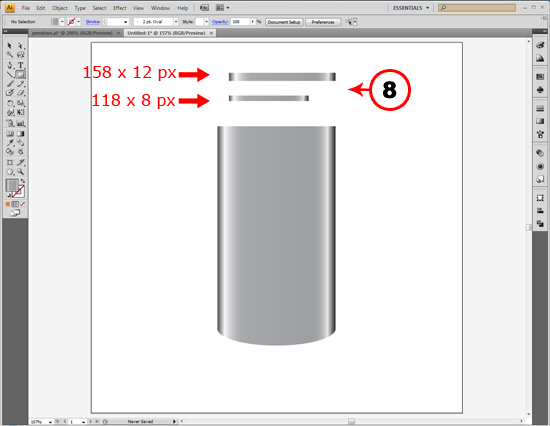Select the Type tool
The height and width of the screenshot is (426, 550).
[x=21, y=65]
